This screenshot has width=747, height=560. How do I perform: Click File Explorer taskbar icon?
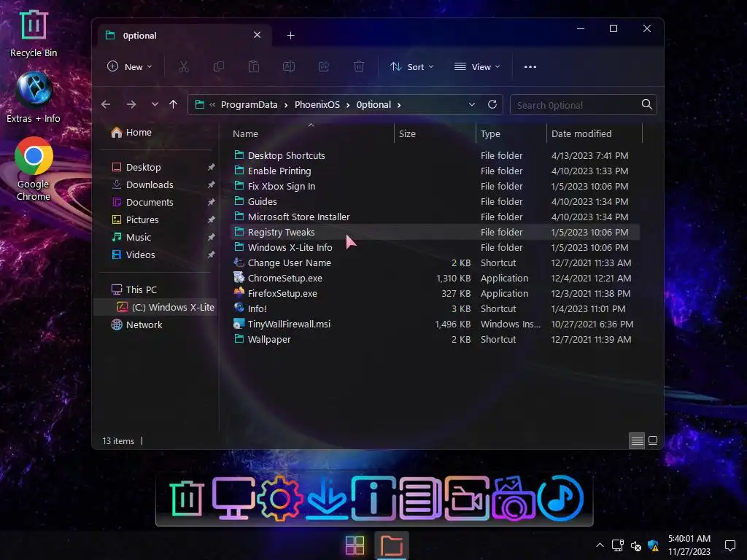tap(392, 545)
